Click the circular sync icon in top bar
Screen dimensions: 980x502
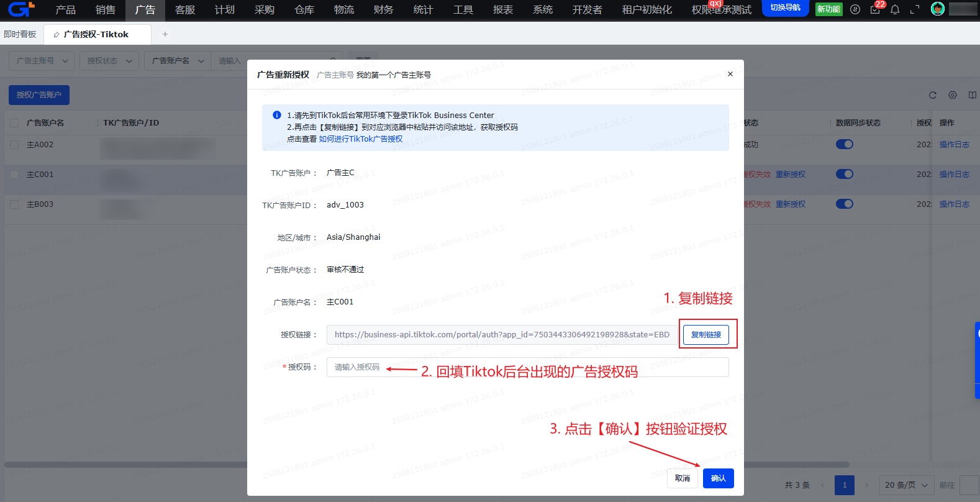coord(855,9)
